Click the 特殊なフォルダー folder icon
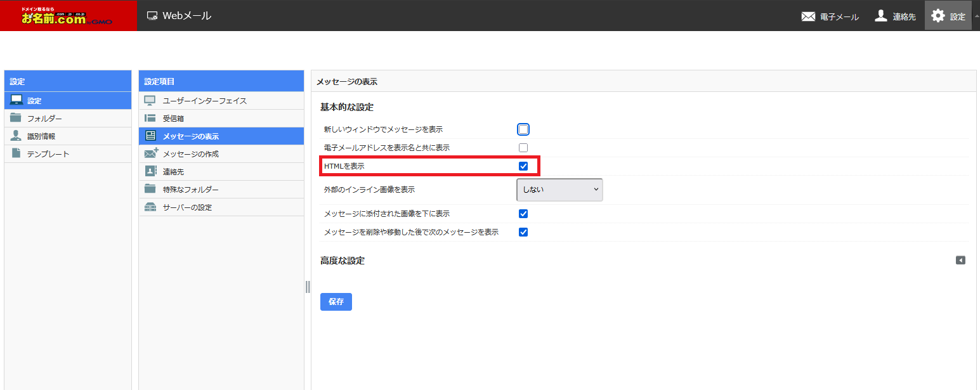 pos(150,189)
